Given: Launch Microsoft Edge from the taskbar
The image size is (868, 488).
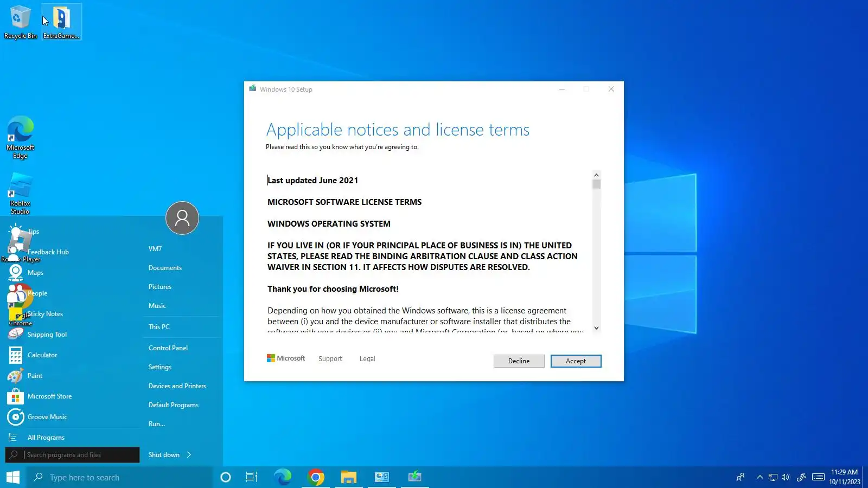Looking at the screenshot, I should 283,477.
